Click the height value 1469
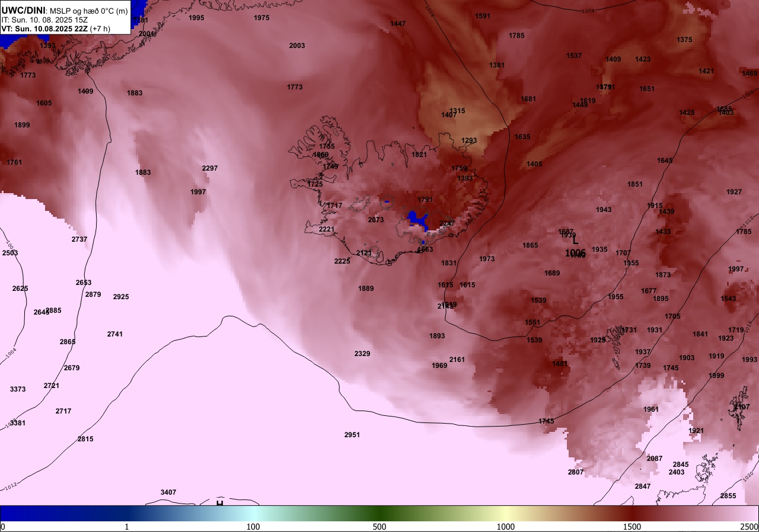 coord(750,73)
